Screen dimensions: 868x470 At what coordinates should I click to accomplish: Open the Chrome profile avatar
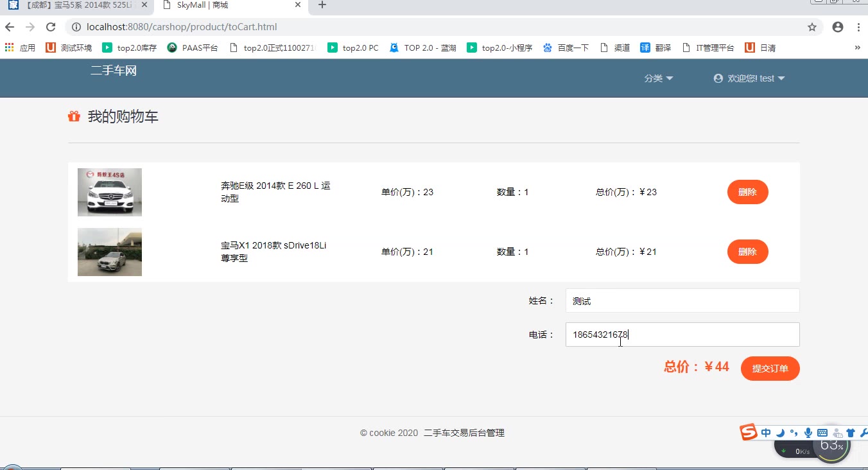click(x=838, y=27)
